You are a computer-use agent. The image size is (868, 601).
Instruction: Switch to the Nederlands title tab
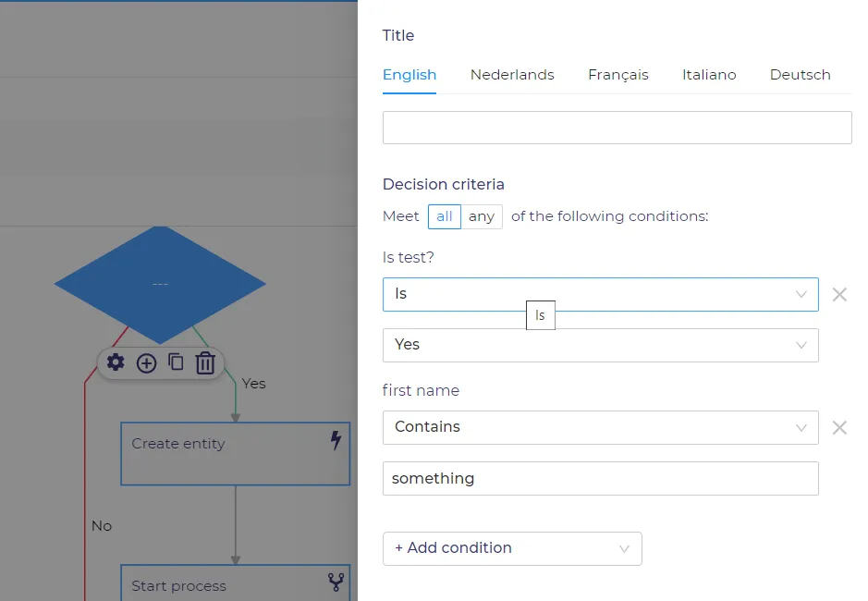click(x=512, y=75)
